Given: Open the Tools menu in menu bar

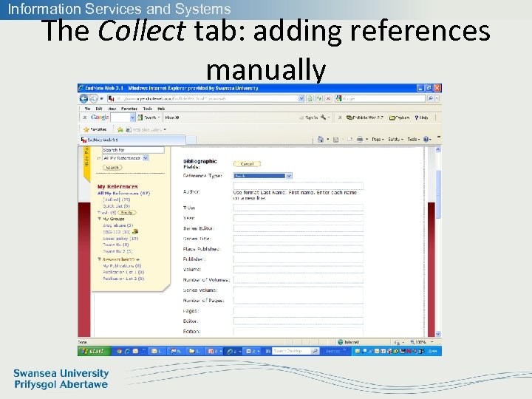Looking at the screenshot, I should tap(148, 109).
